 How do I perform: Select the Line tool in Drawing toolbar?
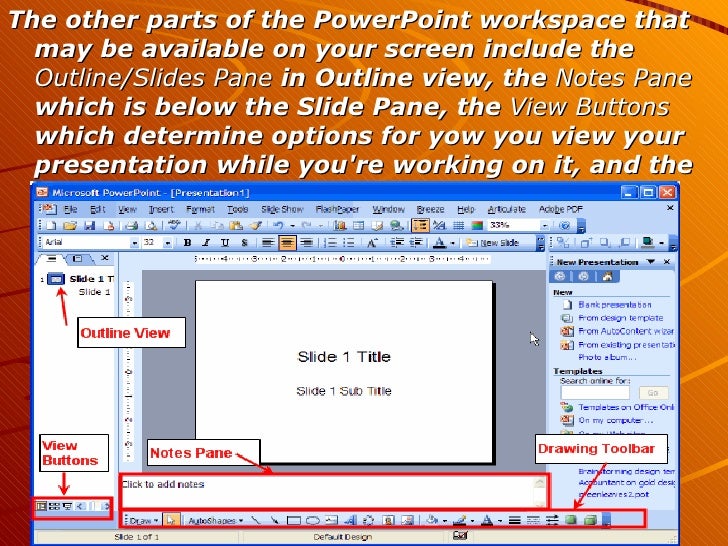256,520
